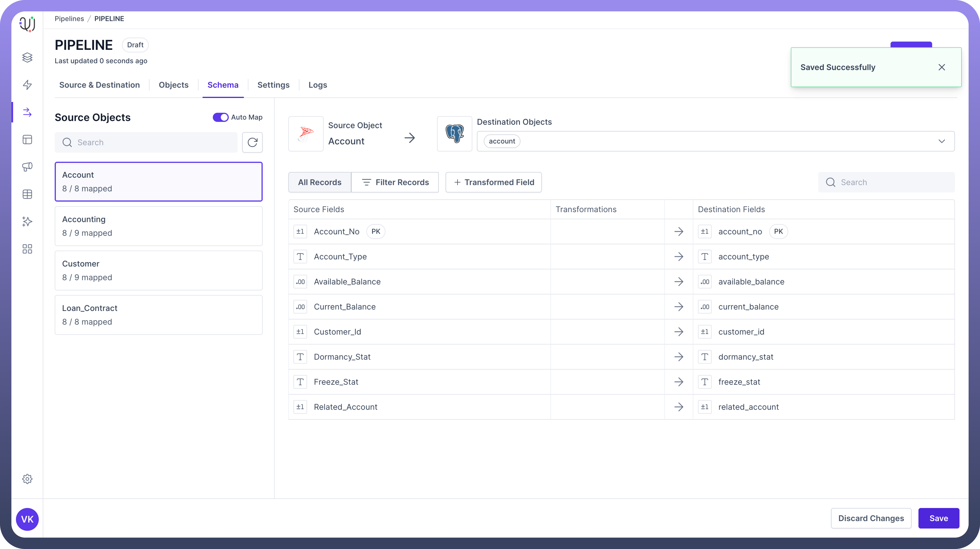Switch to the Settings tab
The image size is (980, 549).
coord(273,85)
